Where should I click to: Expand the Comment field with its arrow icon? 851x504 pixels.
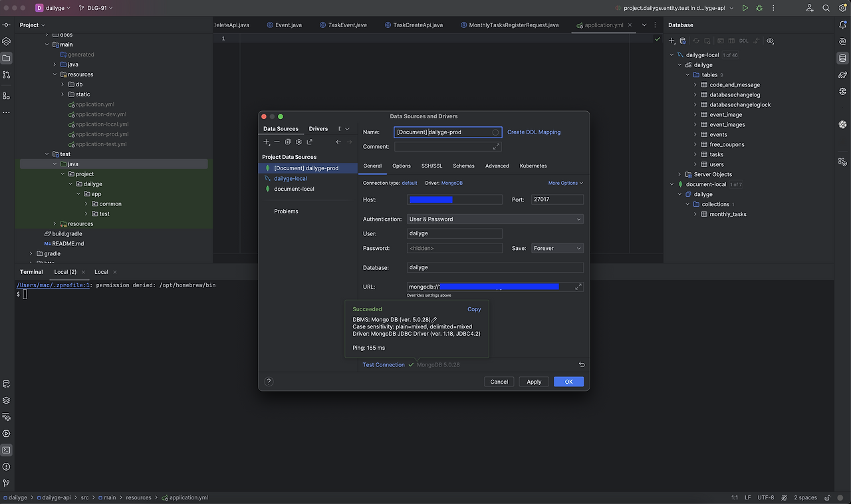496,146
